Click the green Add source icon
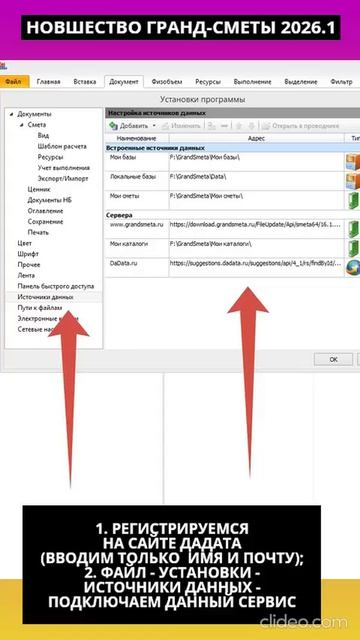 click(x=113, y=126)
